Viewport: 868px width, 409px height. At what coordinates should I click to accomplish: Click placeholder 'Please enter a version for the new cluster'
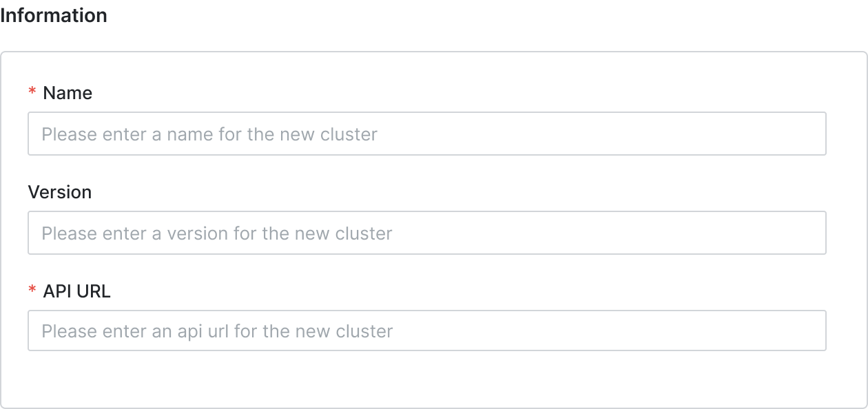click(x=217, y=233)
